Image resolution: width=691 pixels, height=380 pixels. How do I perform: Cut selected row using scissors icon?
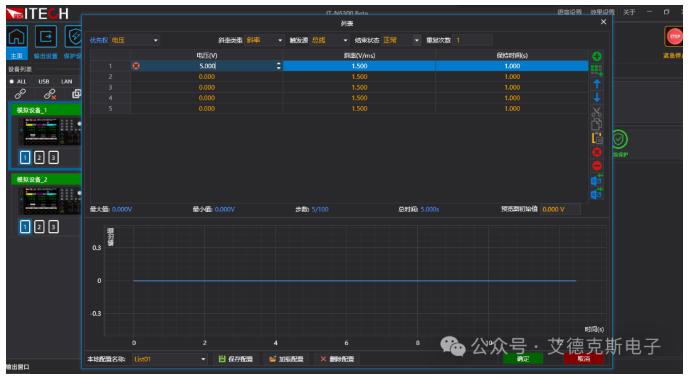(597, 112)
